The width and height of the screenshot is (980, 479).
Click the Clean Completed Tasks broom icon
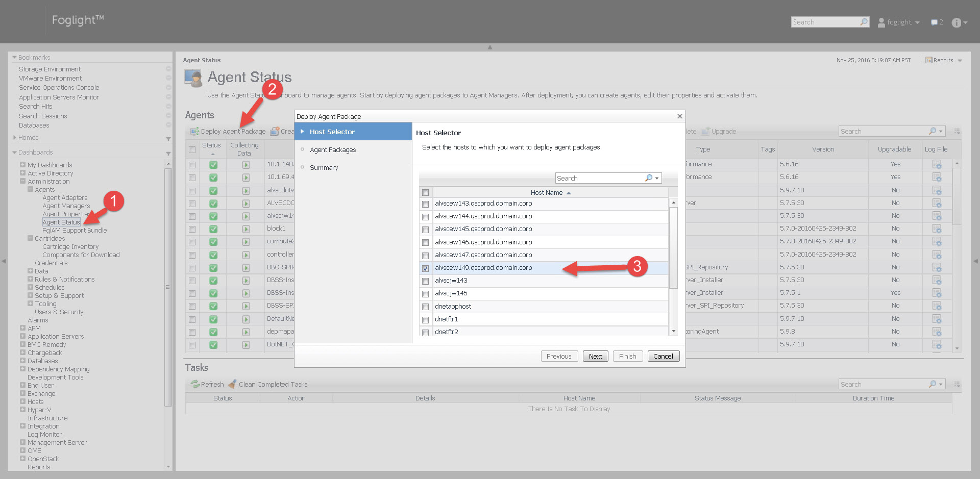tap(232, 384)
